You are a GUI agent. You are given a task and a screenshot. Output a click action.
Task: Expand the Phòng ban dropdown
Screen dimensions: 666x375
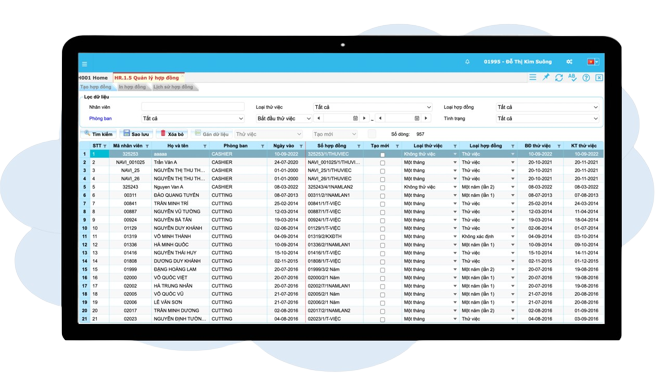pyautogui.click(x=193, y=118)
